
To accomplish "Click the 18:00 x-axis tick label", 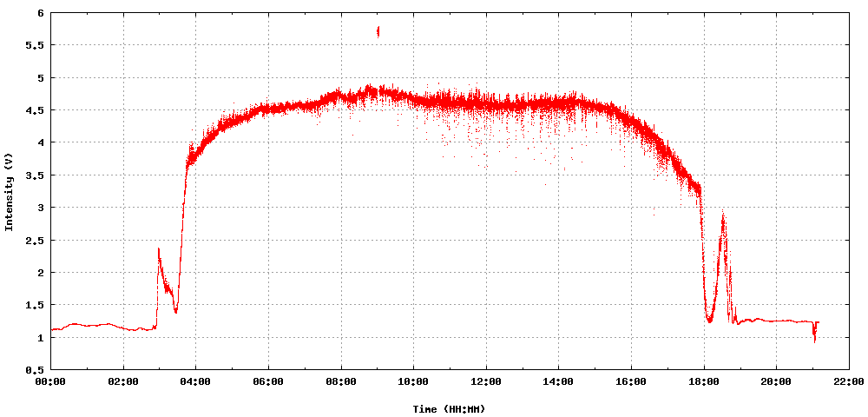I will (704, 381).
